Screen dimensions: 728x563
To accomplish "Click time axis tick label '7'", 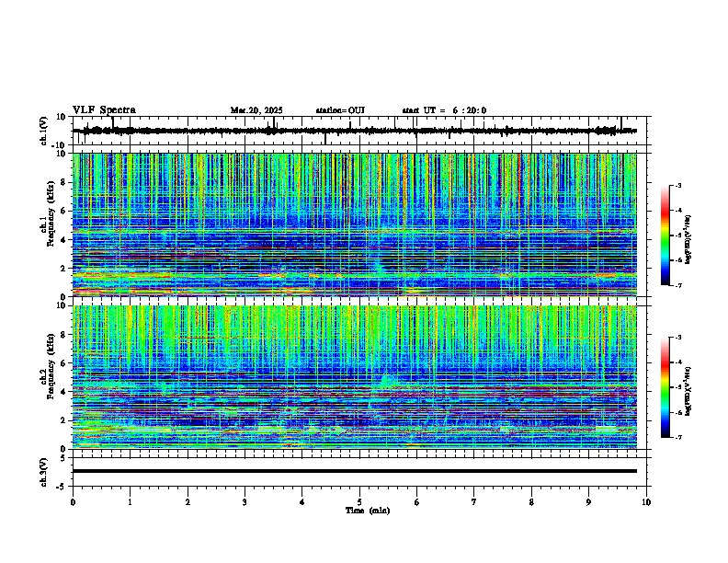I will pyautogui.click(x=474, y=502).
